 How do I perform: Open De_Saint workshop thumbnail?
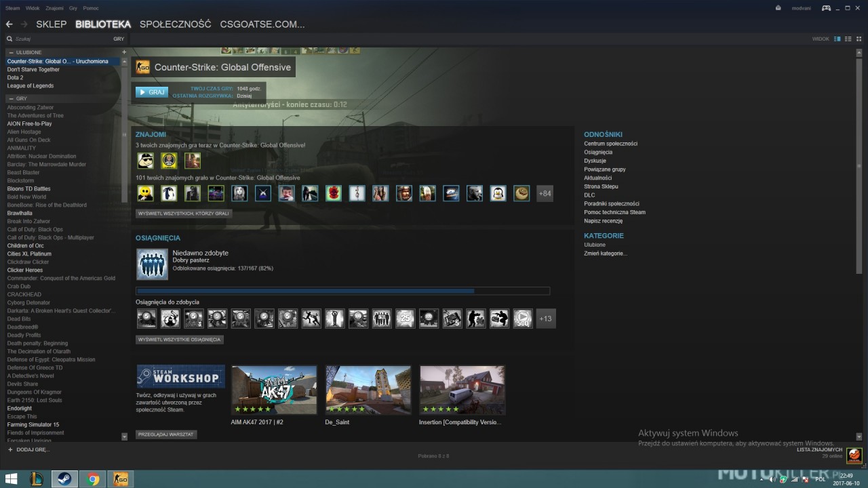368,390
